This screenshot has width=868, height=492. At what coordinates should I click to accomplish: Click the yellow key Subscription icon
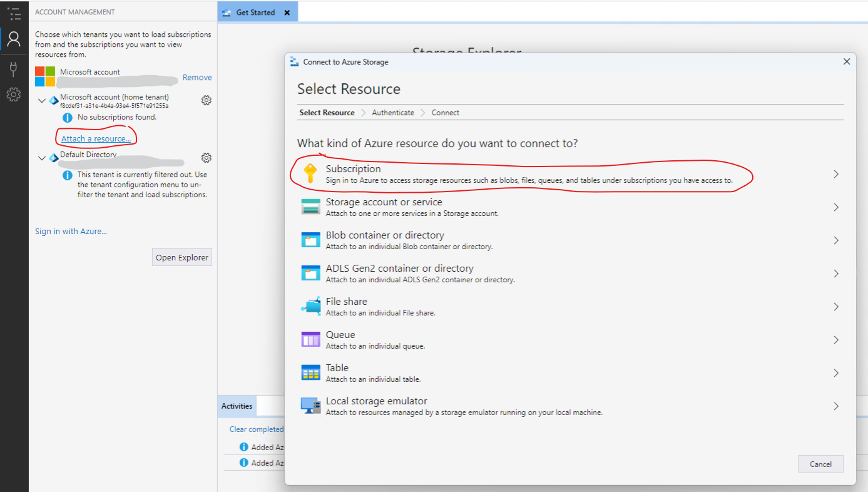pyautogui.click(x=310, y=173)
